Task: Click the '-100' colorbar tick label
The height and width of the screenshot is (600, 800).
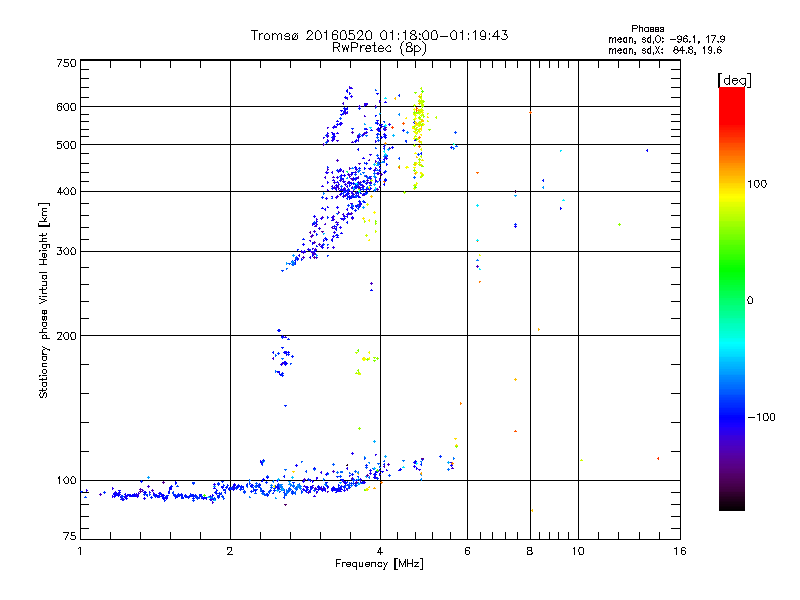Action: pos(761,417)
